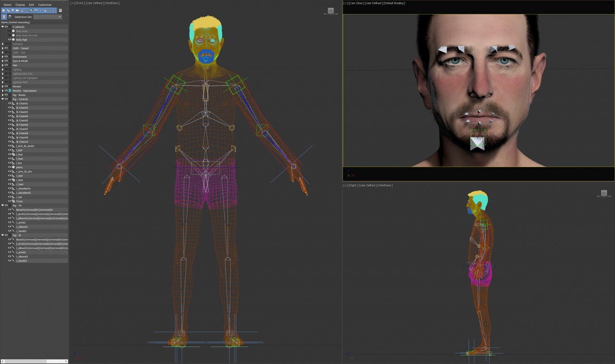Hide the Body High object
Screen dimensions: 615x364
pyautogui.click(x=9, y=39)
